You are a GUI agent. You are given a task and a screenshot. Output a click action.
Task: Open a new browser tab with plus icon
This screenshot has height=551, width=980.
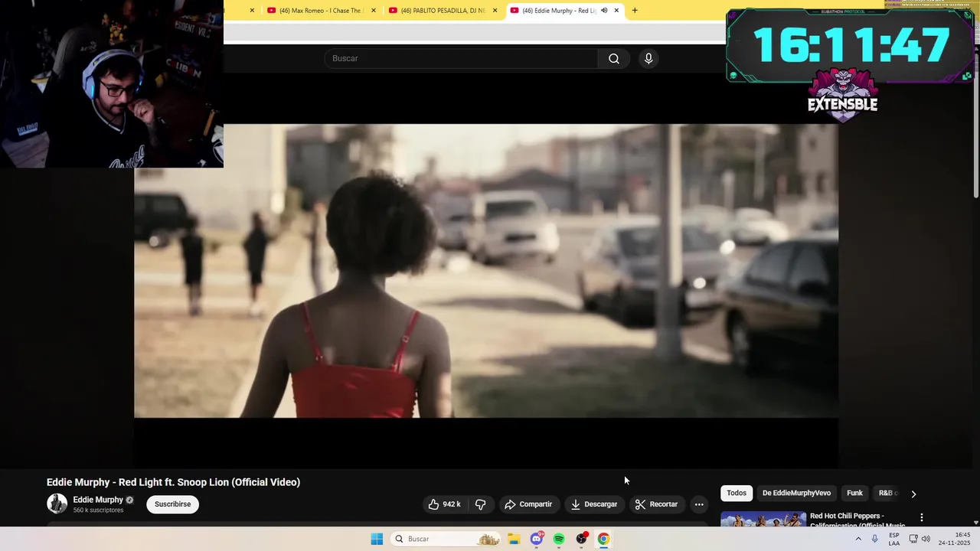tap(635, 11)
